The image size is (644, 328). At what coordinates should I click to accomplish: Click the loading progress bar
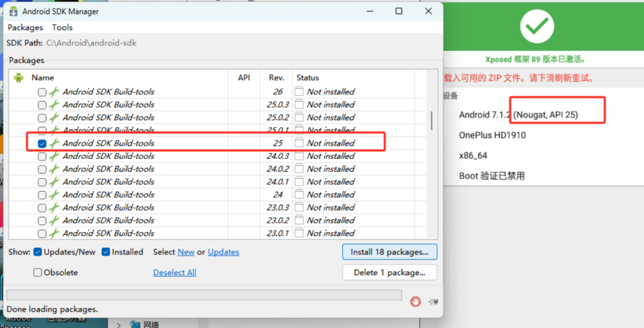pos(204,295)
